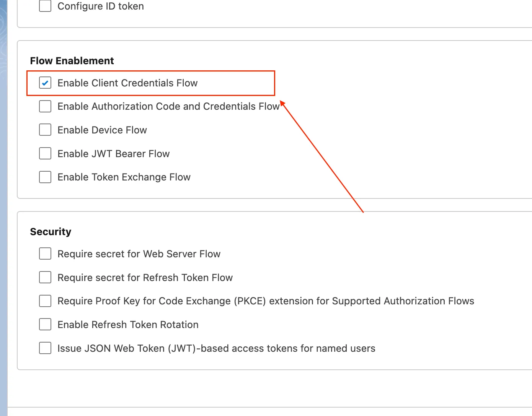Click the "Configure ID token" label text
The width and height of the screenshot is (532, 416).
point(101,6)
